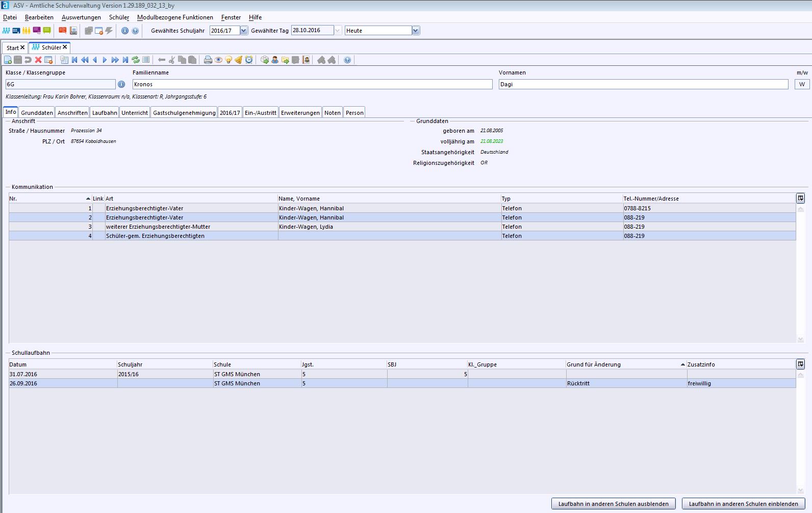Open Kommunikation table column chooser
Viewport: 812px width, 513px height.
pyautogui.click(x=800, y=198)
